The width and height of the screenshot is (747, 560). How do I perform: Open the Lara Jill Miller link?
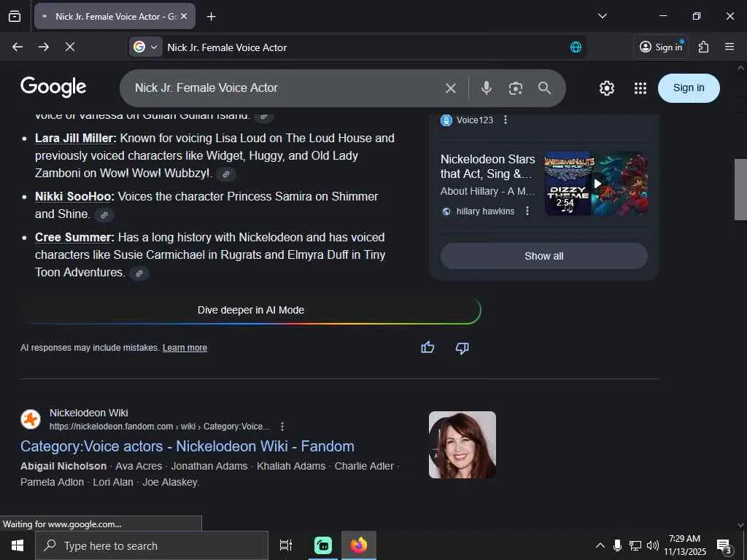point(74,138)
